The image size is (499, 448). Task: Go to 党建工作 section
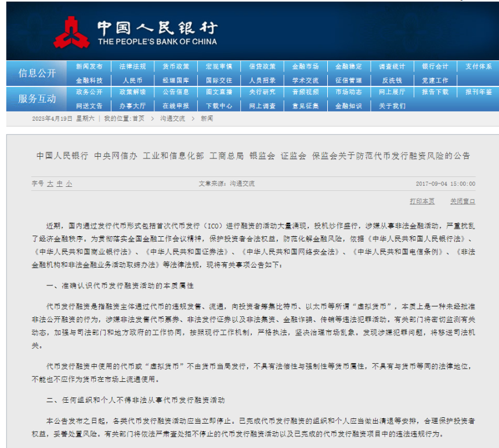click(435, 81)
